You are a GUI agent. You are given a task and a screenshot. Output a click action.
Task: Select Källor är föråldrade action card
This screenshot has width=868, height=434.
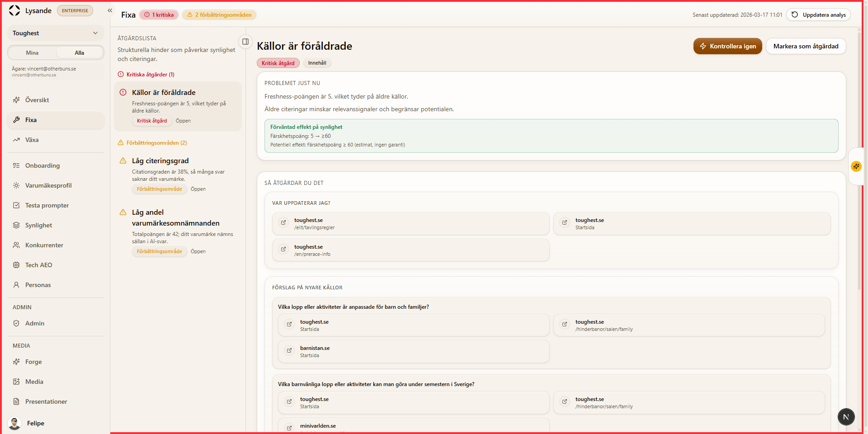(178, 106)
